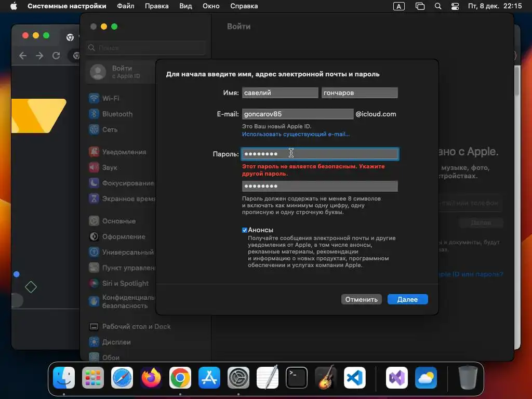Click the keyboard input source indicator
532x399 pixels.
(398, 6)
